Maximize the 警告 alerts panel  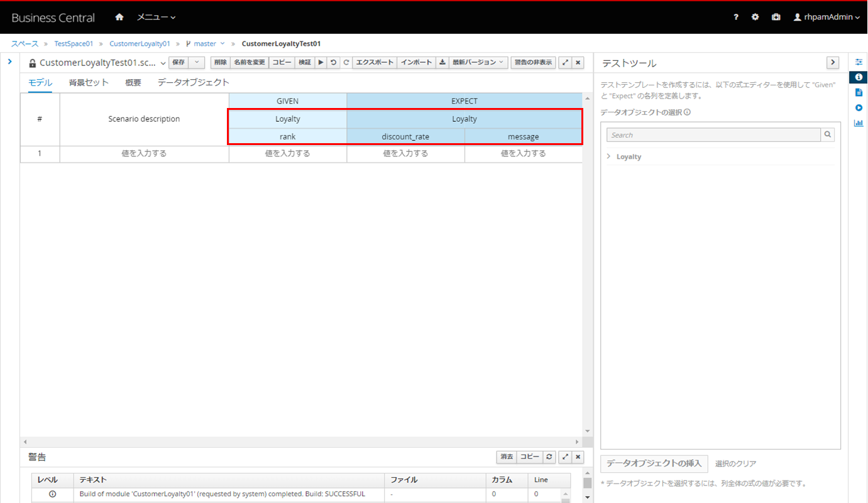pyautogui.click(x=566, y=457)
